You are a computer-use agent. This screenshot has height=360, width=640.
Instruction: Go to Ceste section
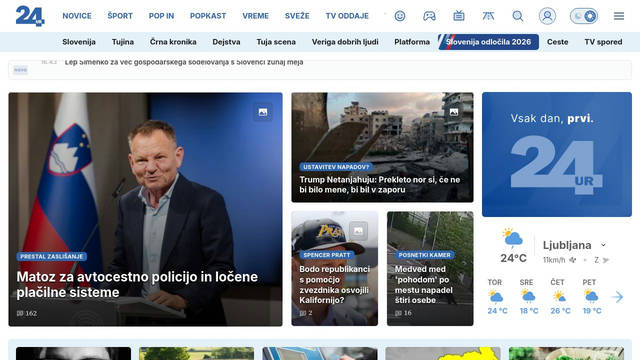(558, 42)
